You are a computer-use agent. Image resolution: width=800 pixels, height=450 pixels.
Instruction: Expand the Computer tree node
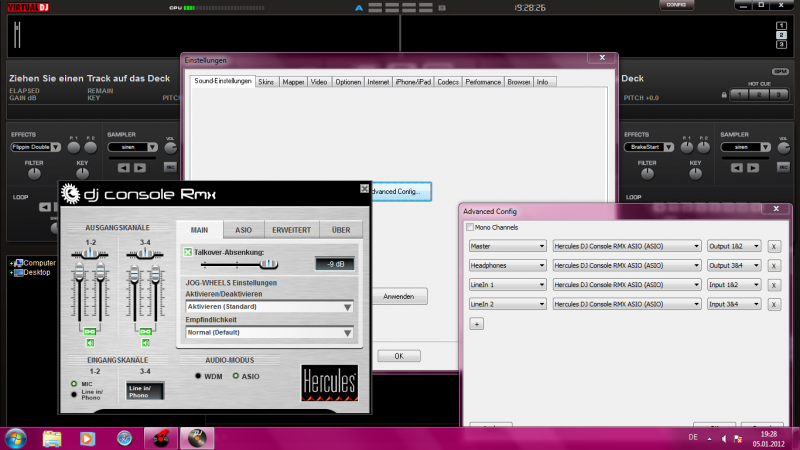click(11, 263)
